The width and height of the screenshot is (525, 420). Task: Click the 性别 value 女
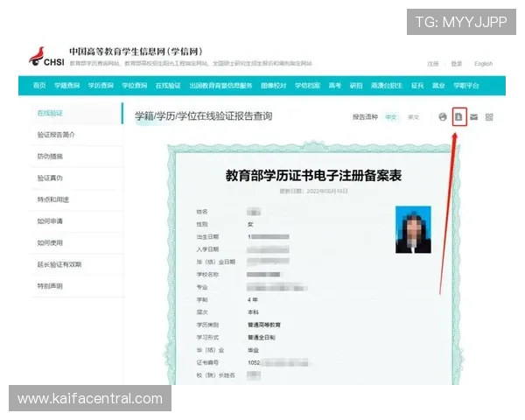tap(250, 224)
